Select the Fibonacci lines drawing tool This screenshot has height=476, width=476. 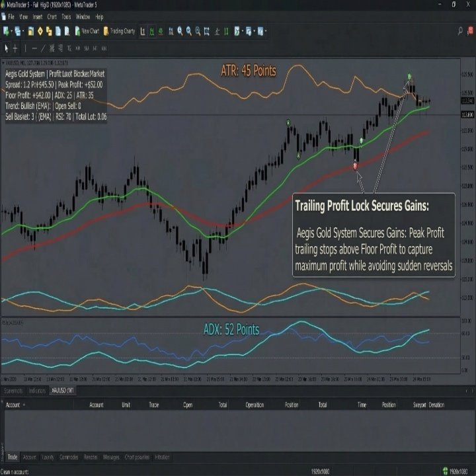click(60, 48)
